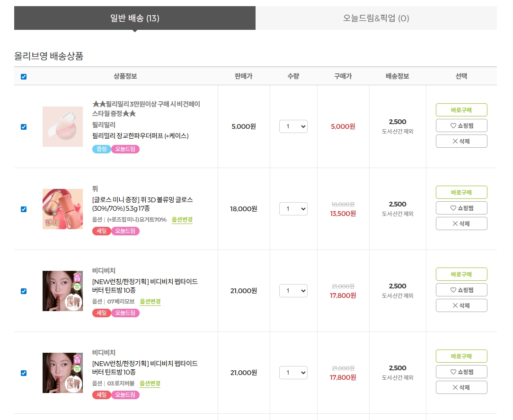This screenshot has width=513, height=420.
Task: Open quantity dropdown for 07 베리모브 tint balm
Action: pos(293,291)
